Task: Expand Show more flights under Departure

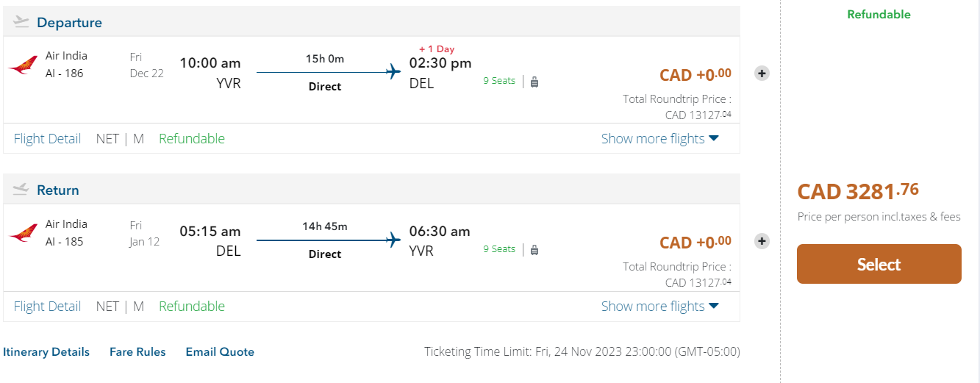Action: tap(659, 139)
